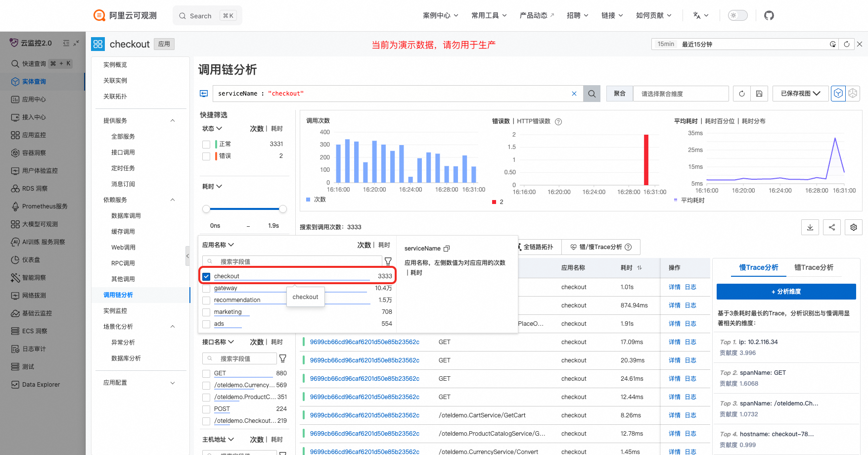Click the top Search box
Screen dimensions: 868x455
207,15
